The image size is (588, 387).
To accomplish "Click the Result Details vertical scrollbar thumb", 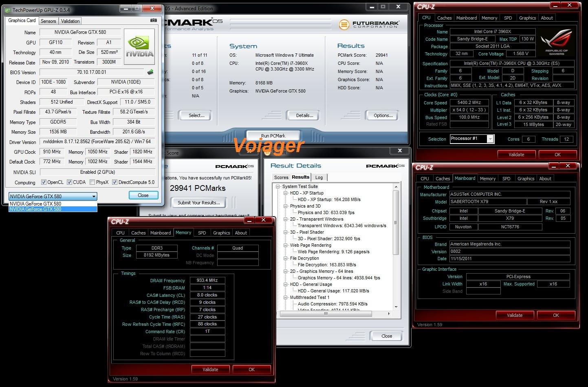I will (396, 223).
